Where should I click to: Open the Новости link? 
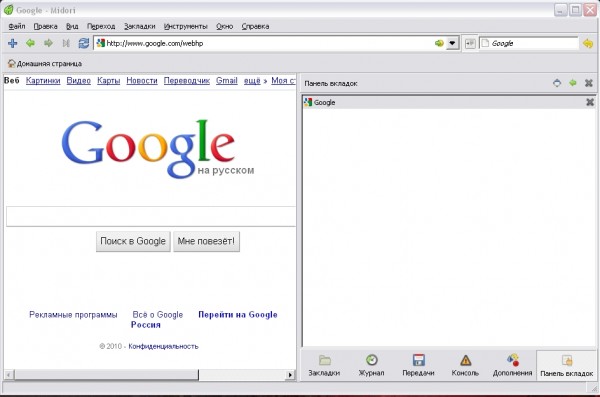[142, 81]
